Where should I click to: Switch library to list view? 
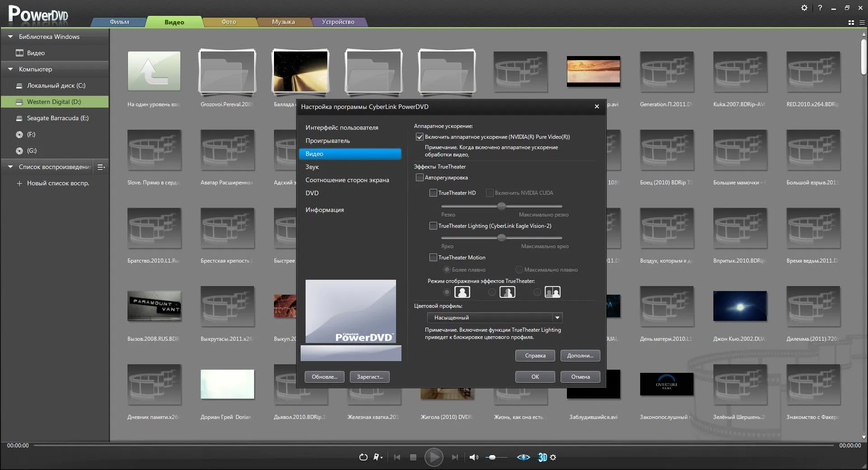[862, 23]
